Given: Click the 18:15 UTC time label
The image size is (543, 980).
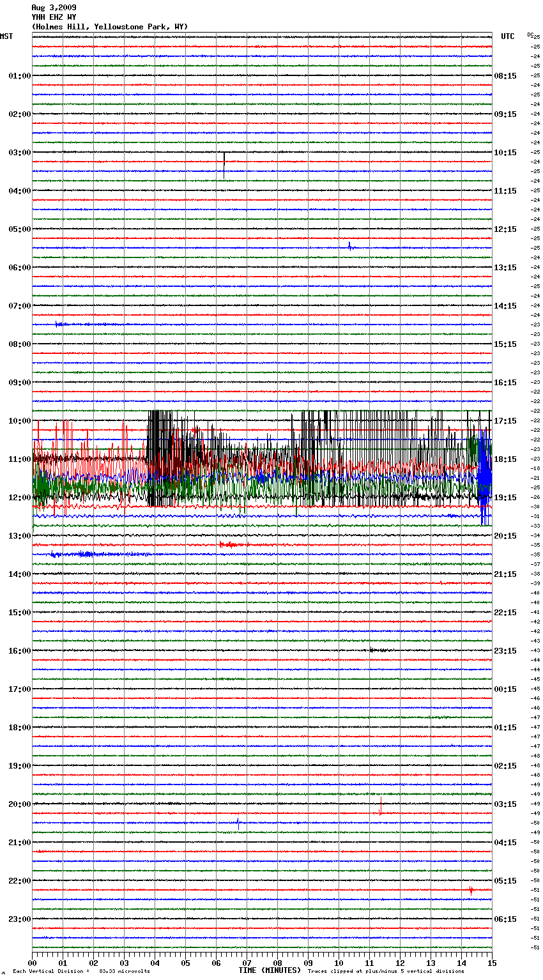Looking at the screenshot, I should (505, 459).
